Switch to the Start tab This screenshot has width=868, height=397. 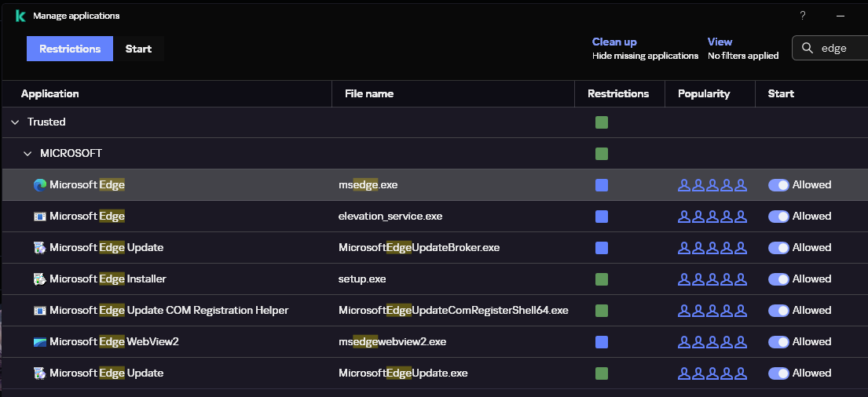coord(138,49)
